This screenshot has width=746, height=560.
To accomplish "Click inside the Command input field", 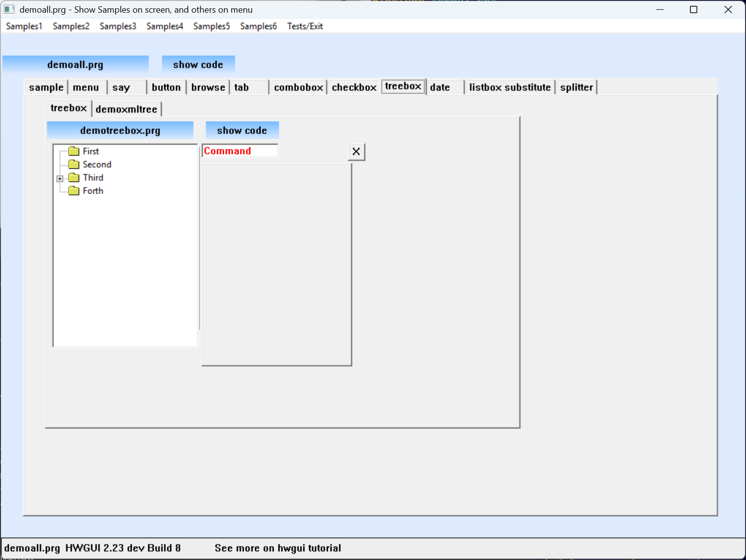I will tap(240, 151).
